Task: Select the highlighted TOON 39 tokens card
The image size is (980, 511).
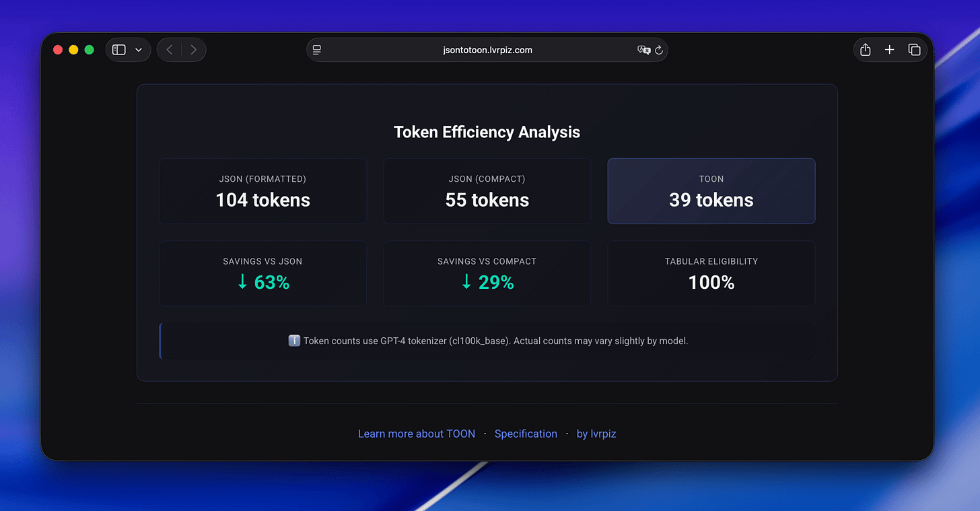Action: [x=711, y=191]
